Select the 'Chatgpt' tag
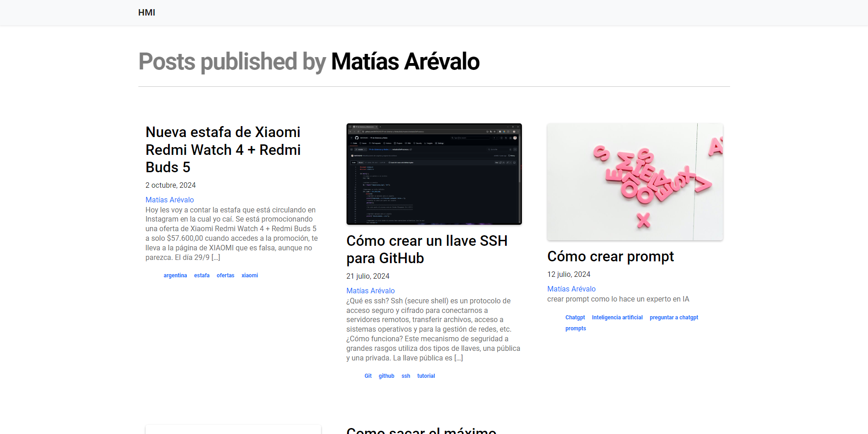 pos(575,318)
